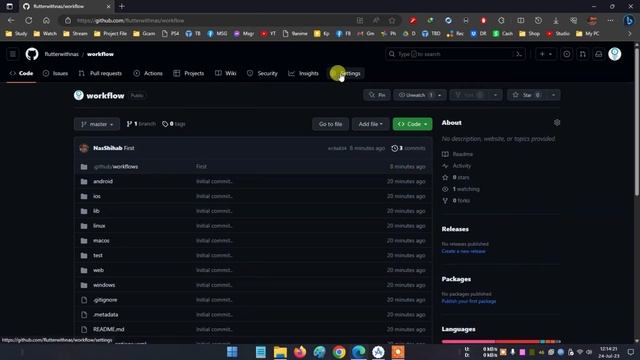The image size is (640, 360).
Task: Open File Explorer from taskbar
Action: 280,352
